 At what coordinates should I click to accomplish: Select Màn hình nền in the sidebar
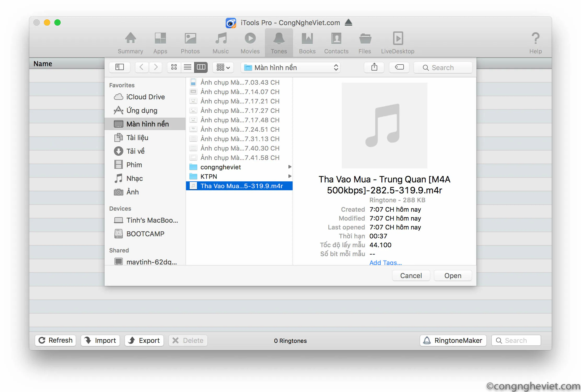coord(145,124)
